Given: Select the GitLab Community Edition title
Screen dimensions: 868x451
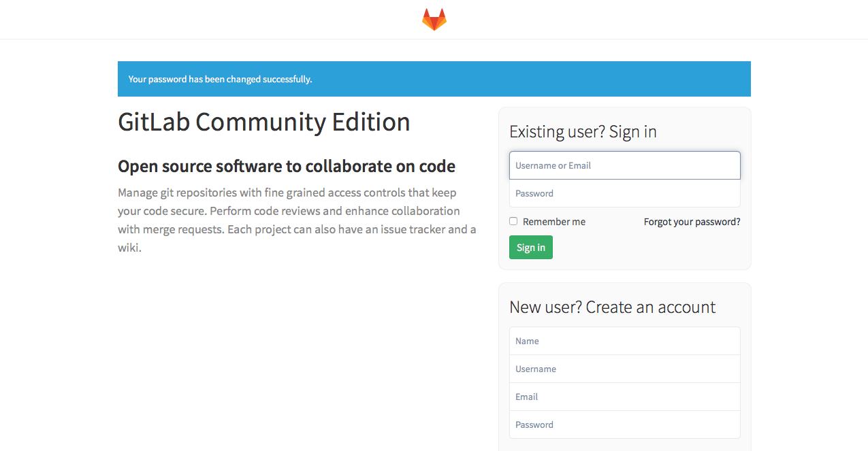Looking at the screenshot, I should (x=264, y=122).
